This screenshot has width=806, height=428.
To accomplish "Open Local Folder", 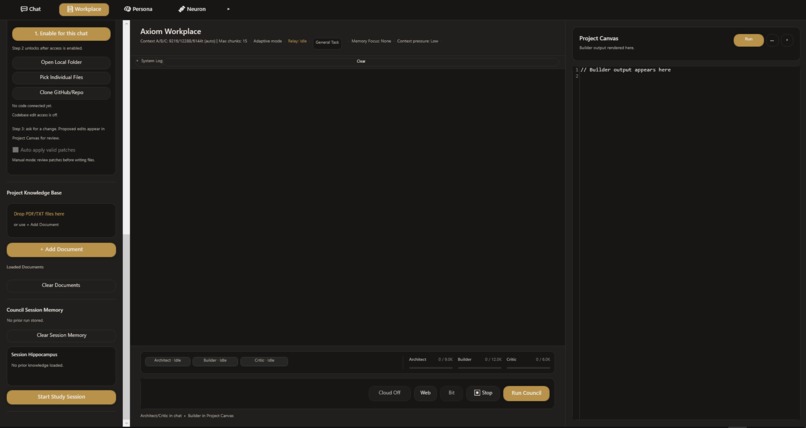I will click(61, 62).
